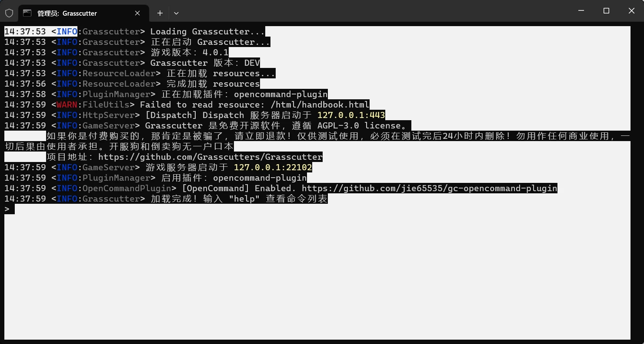This screenshot has width=644, height=344.
Task: Close the Grasscutter tab
Action: coord(137,13)
